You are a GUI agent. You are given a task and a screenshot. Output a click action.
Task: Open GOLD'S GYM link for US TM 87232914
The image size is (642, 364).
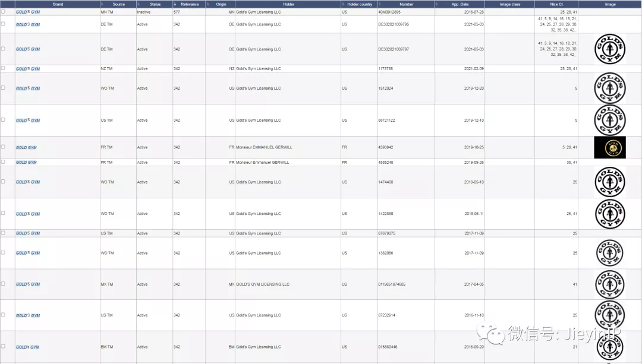coord(28,316)
